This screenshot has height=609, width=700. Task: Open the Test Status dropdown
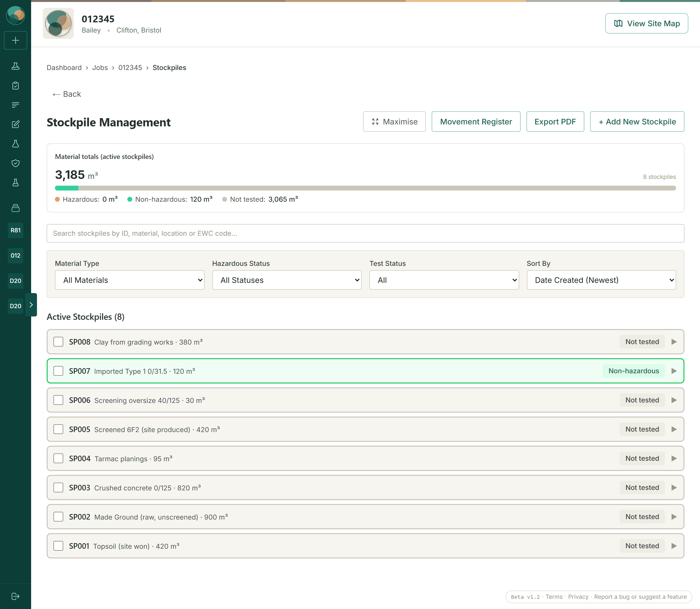coord(444,280)
